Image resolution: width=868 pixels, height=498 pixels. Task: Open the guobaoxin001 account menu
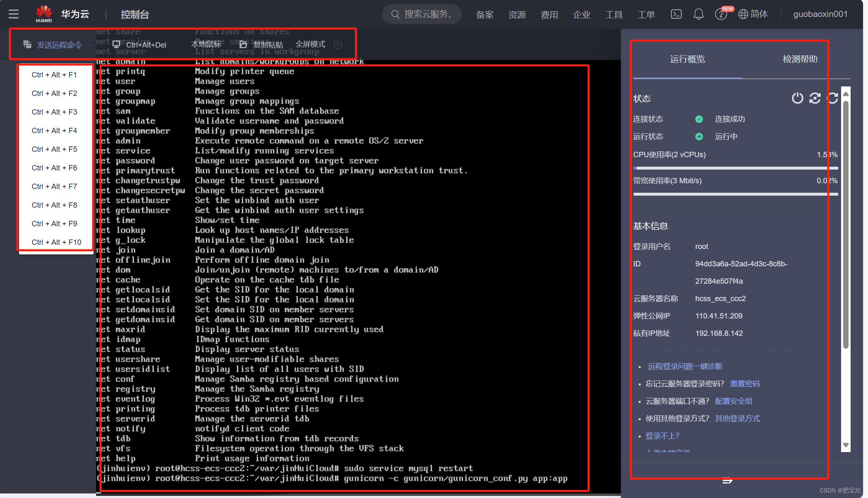(x=820, y=14)
